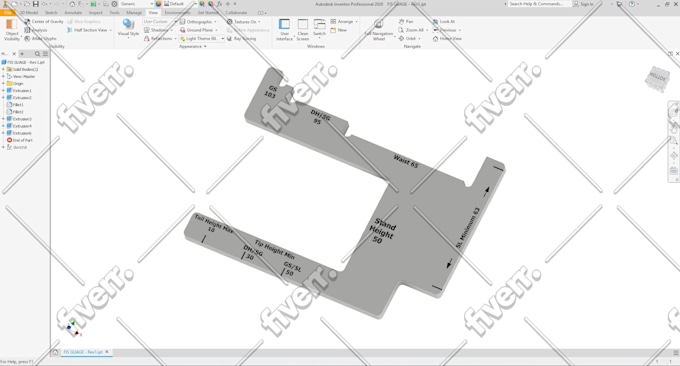Image resolution: width=680 pixels, height=366 pixels.
Task: Go to Home View
Action: (447, 39)
